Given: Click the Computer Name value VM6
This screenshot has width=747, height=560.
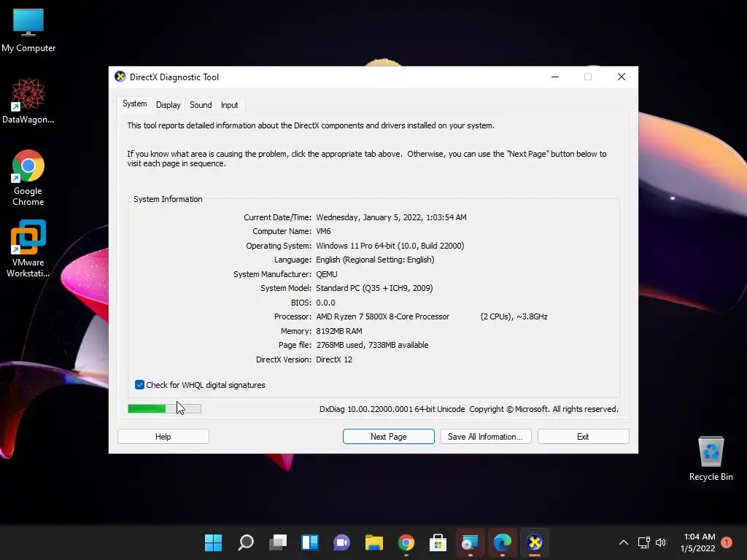Looking at the screenshot, I should [323, 231].
